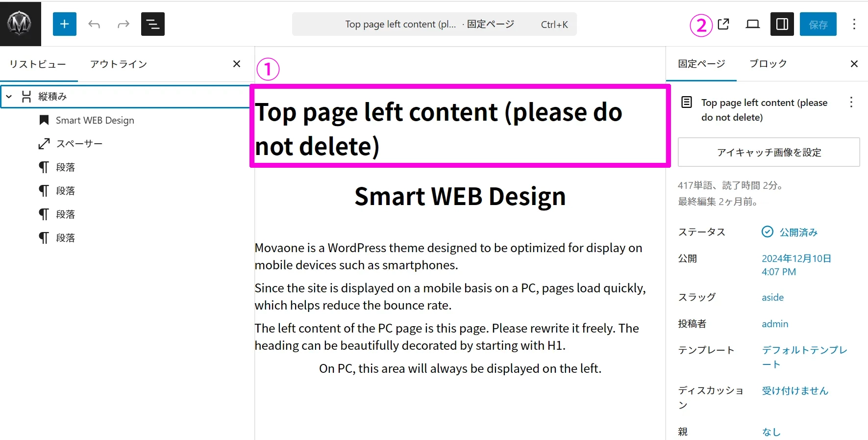This screenshot has width=868, height=440.
Task: Click the blue 保存 save button
Action: point(818,24)
